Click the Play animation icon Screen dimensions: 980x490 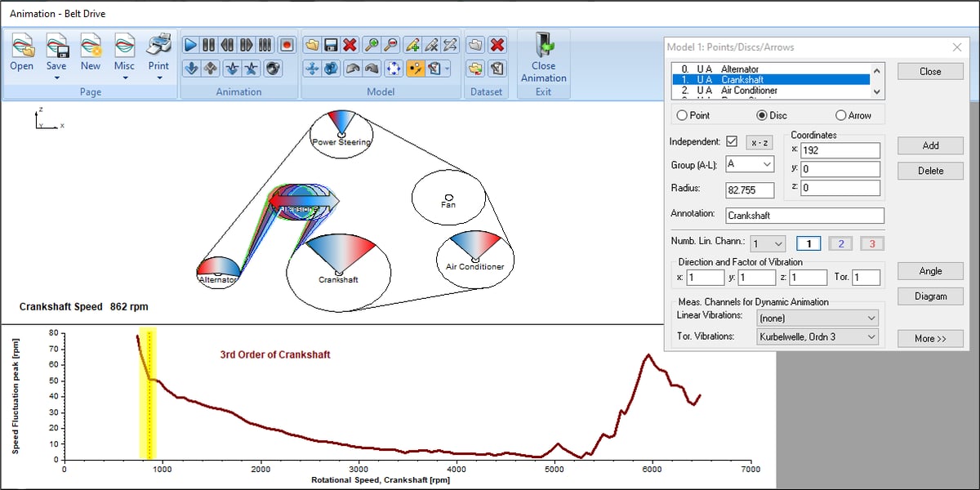[189, 45]
